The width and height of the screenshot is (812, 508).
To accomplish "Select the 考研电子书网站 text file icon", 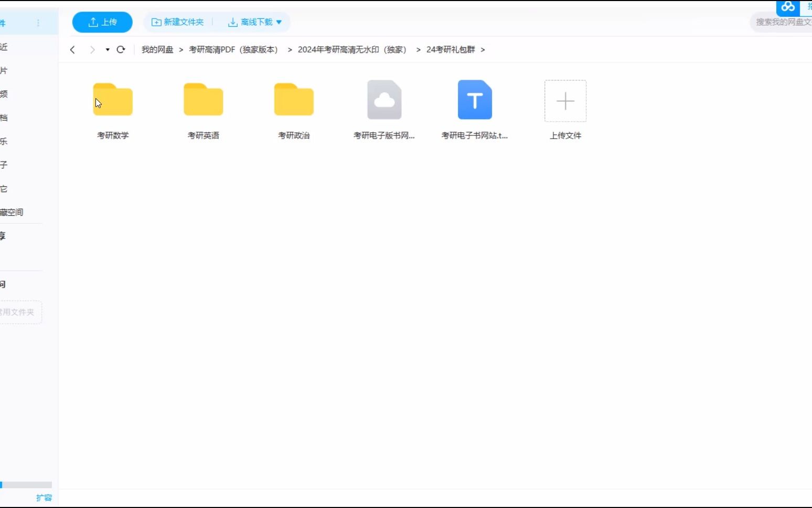I will click(x=475, y=100).
